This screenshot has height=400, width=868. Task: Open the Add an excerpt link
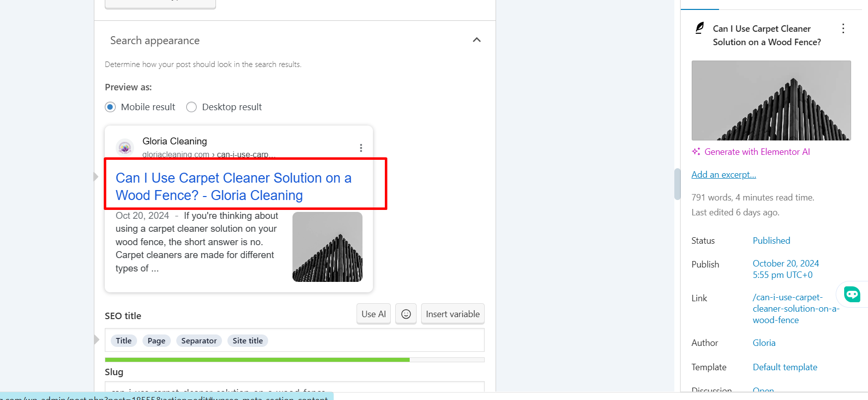pos(723,175)
